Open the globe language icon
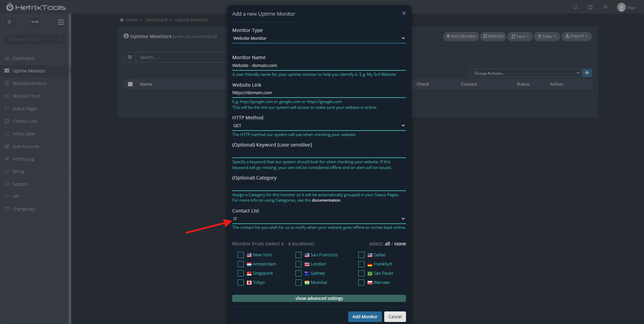Image resolution: width=644 pixels, height=324 pixels. 590,7
